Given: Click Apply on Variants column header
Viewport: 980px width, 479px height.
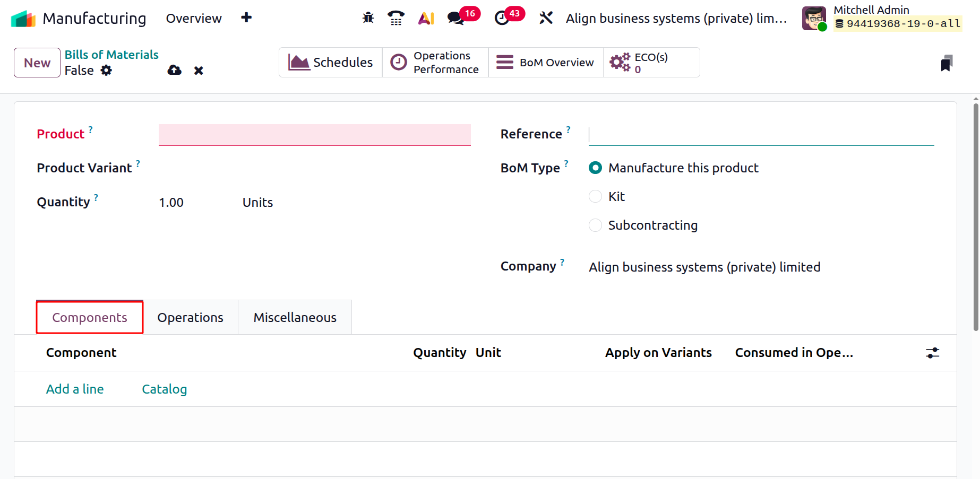Looking at the screenshot, I should 658,353.
